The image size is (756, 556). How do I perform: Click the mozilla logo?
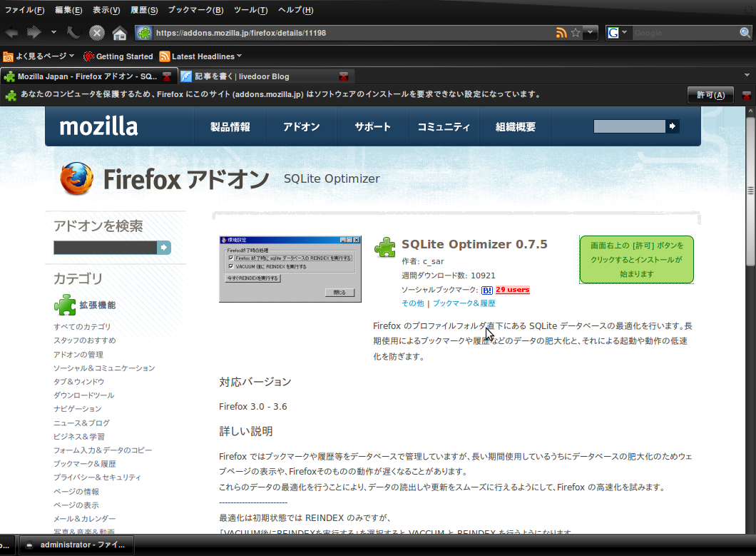coord(98,126)
